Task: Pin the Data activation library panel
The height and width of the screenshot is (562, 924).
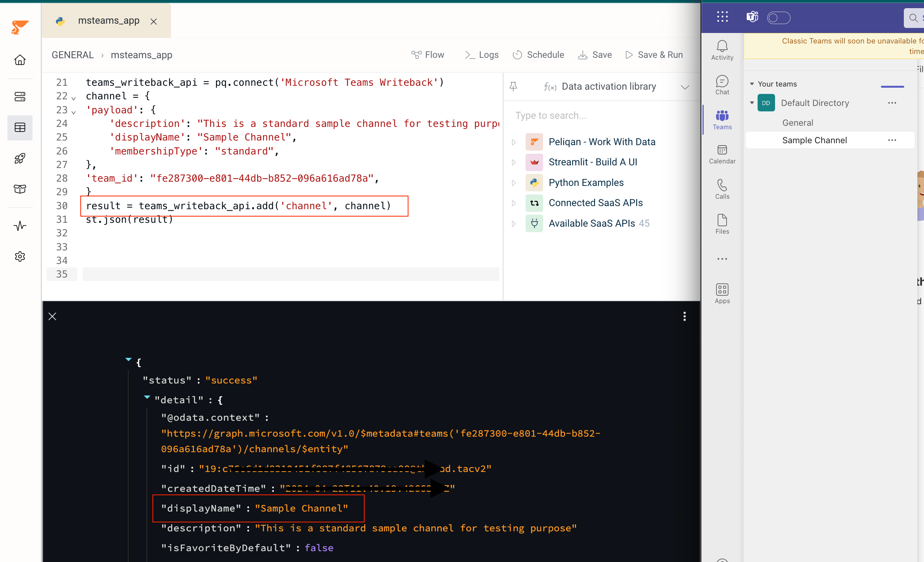Action: pyautogui.click(x=513, y=86)
